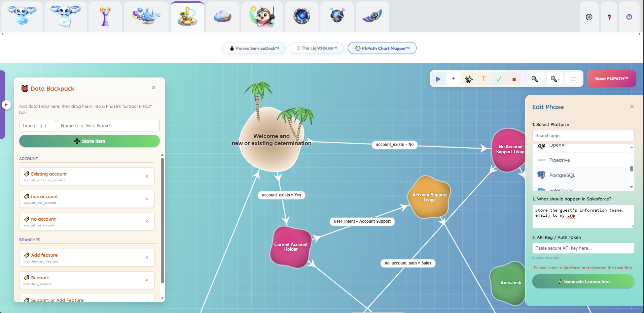644x313 pixels.
Task: Expand the collapsed left sidebar arrow
Action: pyautogui.click(x=6, y=105)
